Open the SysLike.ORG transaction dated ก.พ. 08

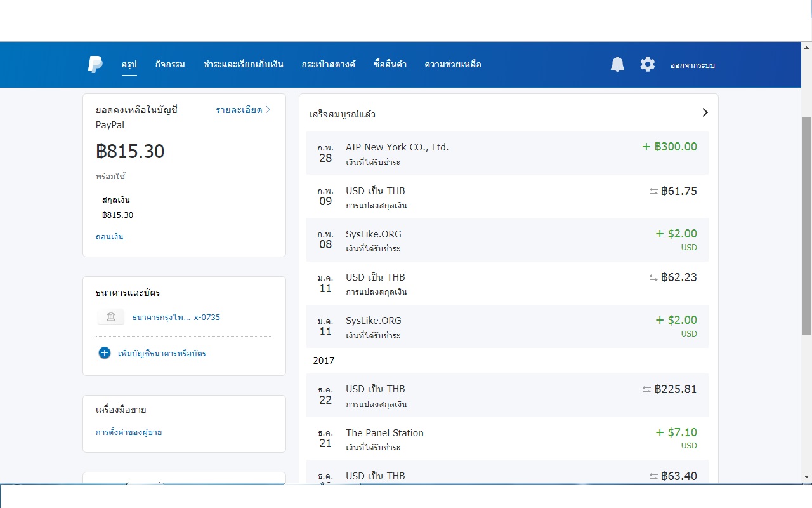[x=507, y=239]
